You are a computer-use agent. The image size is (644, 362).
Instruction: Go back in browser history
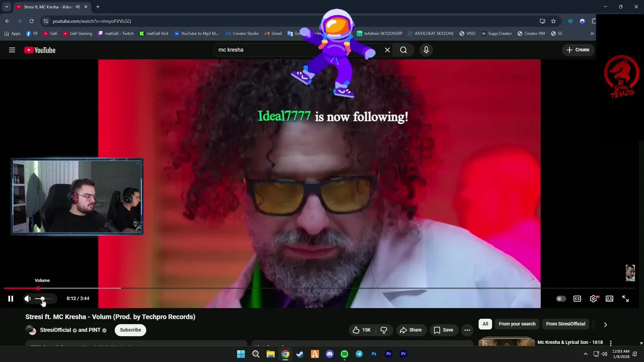[x=7, y=21]
